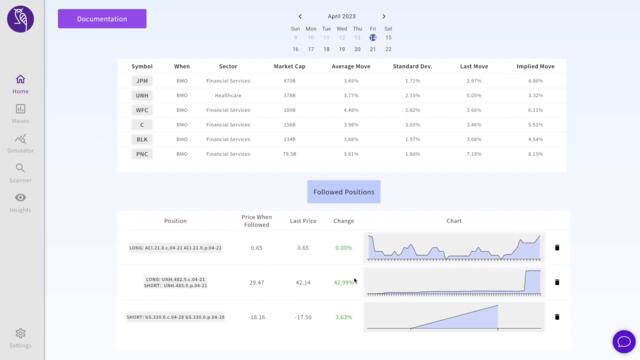Select April 19 in the calendar
The width and height of the screenshot is (640, 360).
click(342, 49)
